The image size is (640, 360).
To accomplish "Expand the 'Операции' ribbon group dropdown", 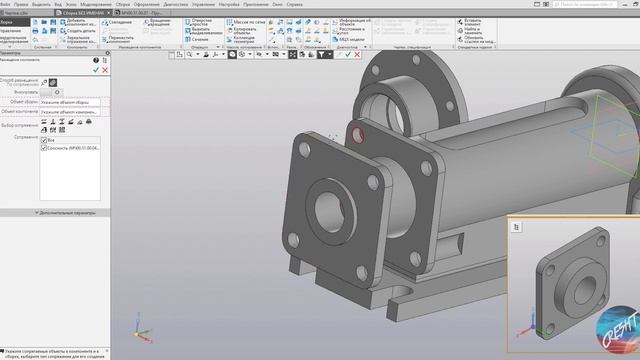I will point(218,47).
